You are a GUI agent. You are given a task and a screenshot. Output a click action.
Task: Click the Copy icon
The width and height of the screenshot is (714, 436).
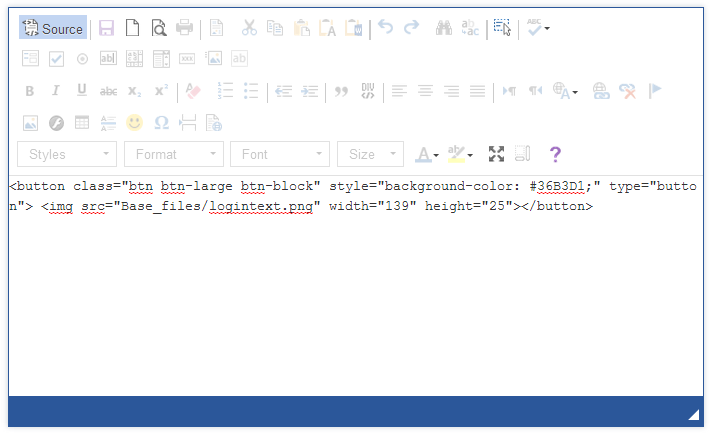(275, 28)
